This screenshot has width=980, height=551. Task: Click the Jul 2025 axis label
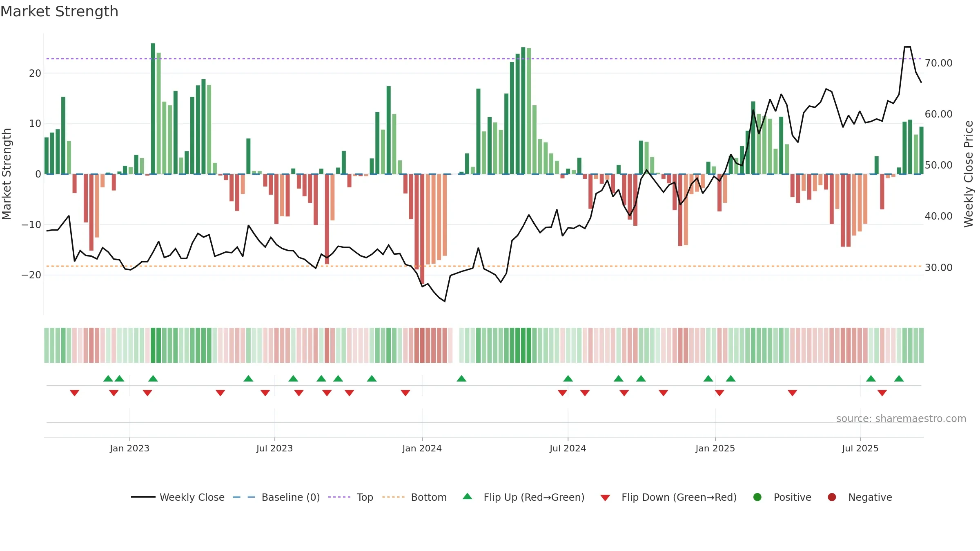tap(860, 448)
